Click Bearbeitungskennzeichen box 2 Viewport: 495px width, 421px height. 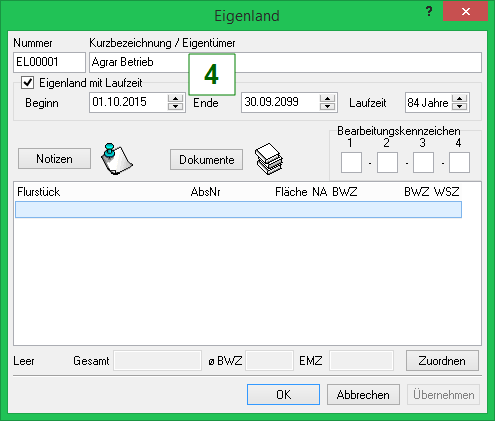pyautogui.click(x=387, y=163)
